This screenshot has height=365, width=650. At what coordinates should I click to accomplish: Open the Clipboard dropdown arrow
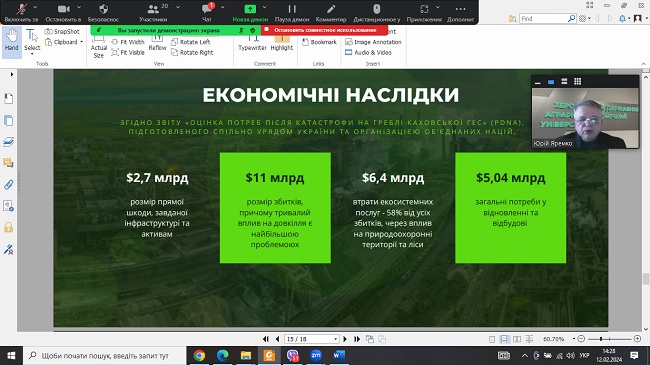(81, 42)
